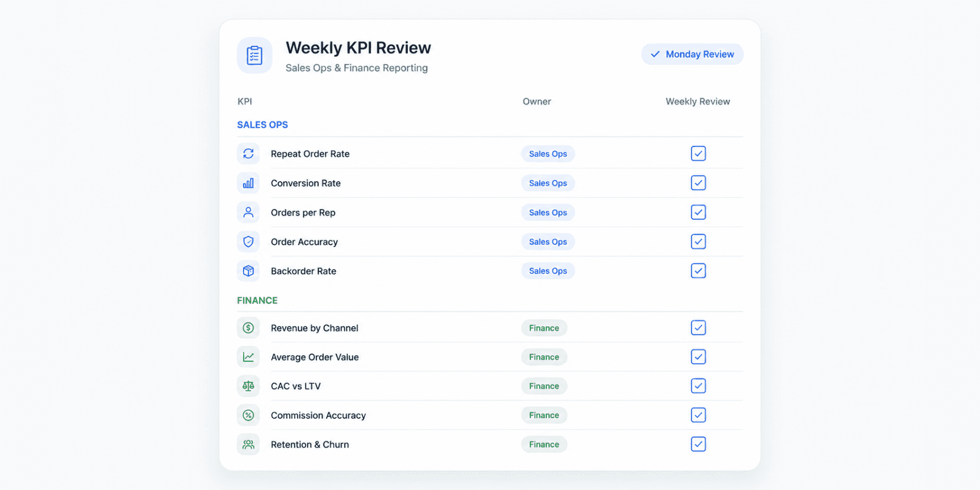Viewport: 980px width, 490px height.
Task: Click the Finance owner tag for CAC vs LTV
Action: pyautogui.click(x=544, y=386)
